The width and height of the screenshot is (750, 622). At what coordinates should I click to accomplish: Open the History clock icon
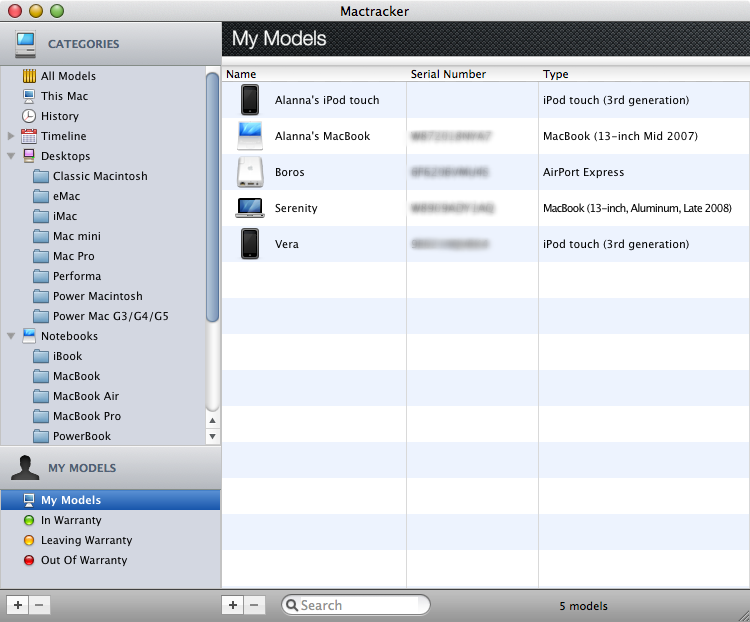29,116
